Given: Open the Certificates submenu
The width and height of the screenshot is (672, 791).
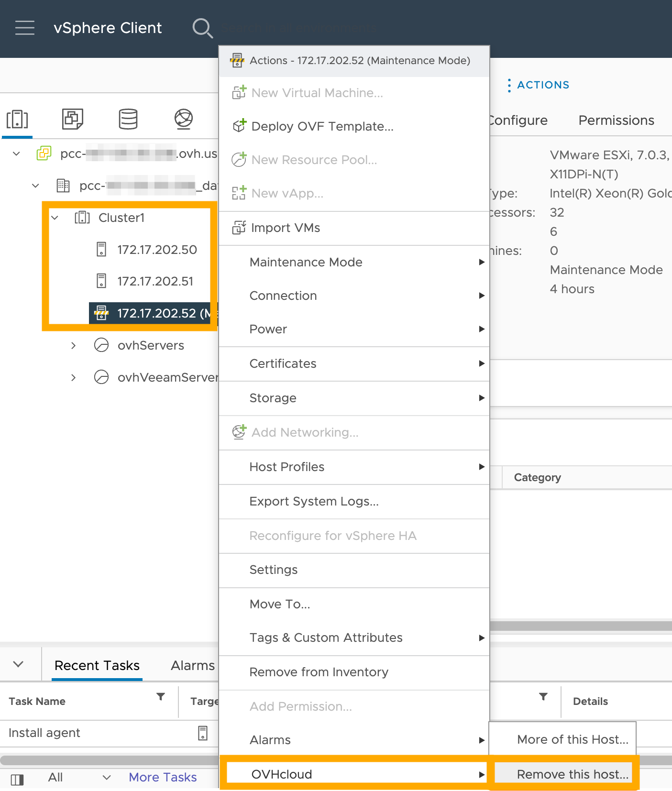Looking at the screenshot, I should (x=354, y=363).
